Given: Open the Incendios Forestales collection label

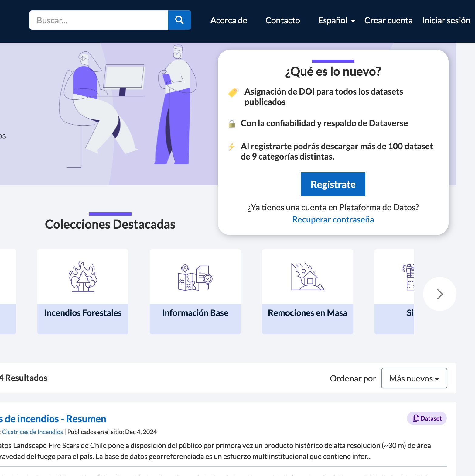Looking at the screenshot, I should point(83,313).
